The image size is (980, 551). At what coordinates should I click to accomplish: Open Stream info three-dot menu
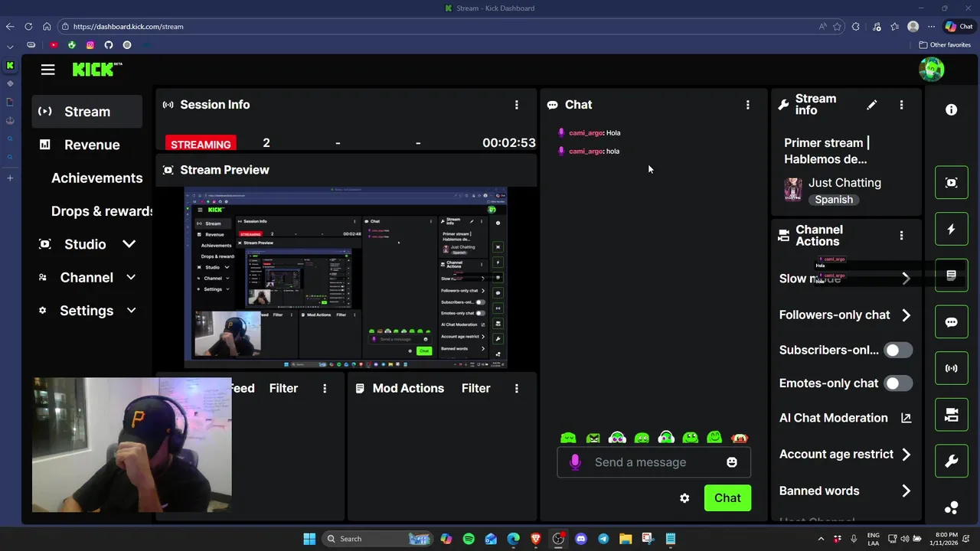[x=901, y=105]
